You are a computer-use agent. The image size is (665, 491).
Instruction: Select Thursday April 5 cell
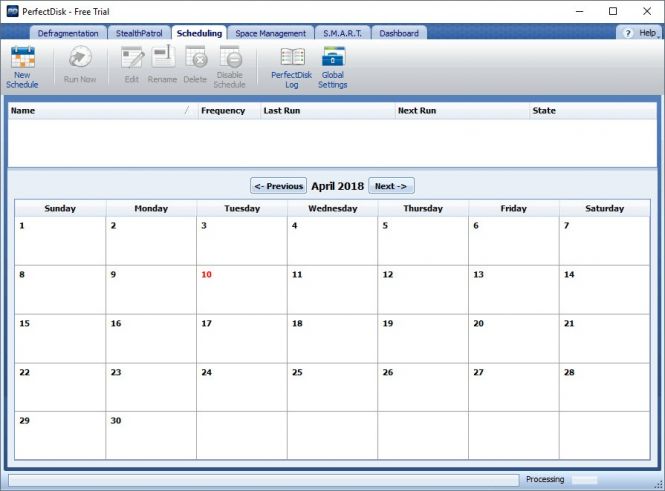click(x=423, y=241)
